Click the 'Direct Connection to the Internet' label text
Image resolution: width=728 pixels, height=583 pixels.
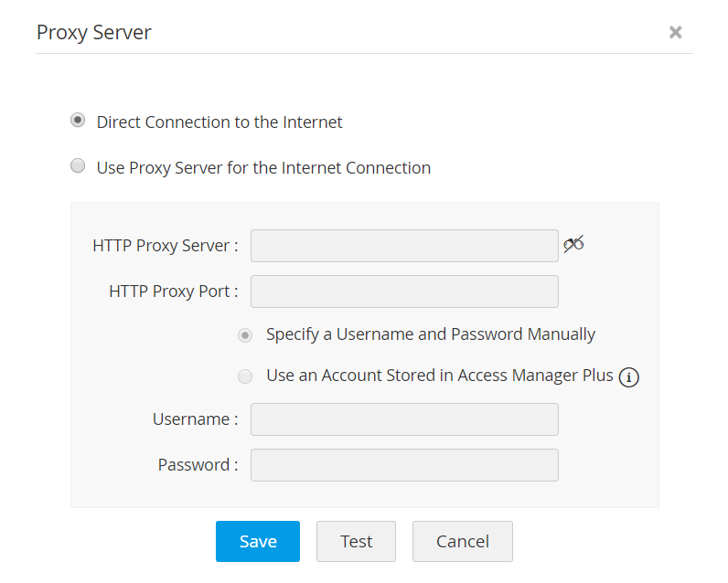click(219, 122)
